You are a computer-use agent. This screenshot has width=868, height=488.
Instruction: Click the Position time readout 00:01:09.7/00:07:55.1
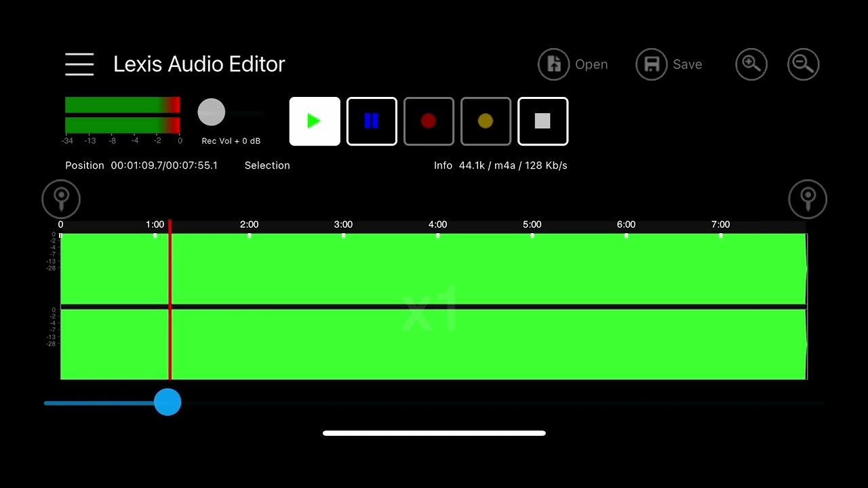(x=164, y=165)
